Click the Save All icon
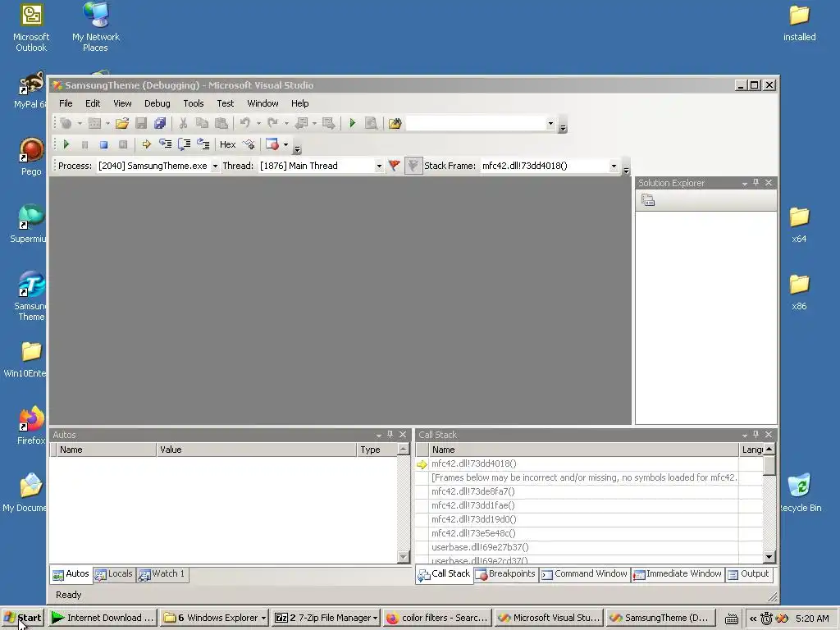840x630 pixels. [160, 124]
